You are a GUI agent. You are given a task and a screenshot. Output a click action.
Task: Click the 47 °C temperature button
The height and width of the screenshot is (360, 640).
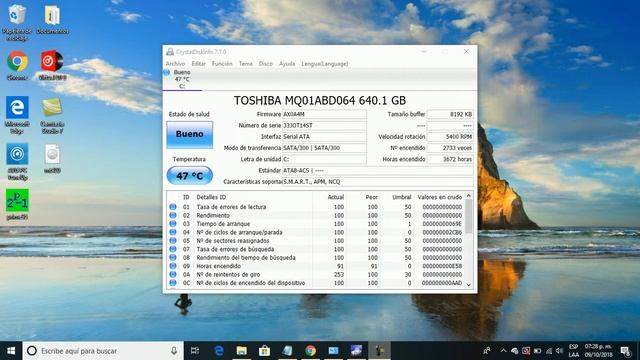(189, 176)
